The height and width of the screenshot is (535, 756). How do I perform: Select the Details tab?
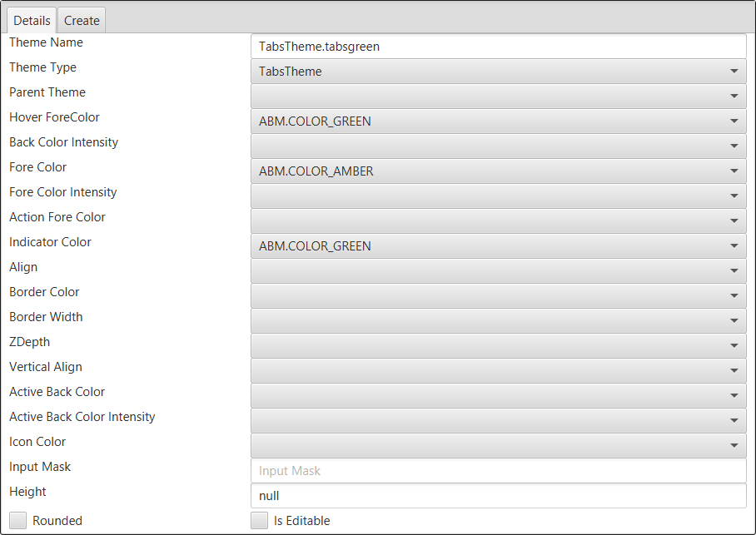pyautogui.click(x=32, y=20)
